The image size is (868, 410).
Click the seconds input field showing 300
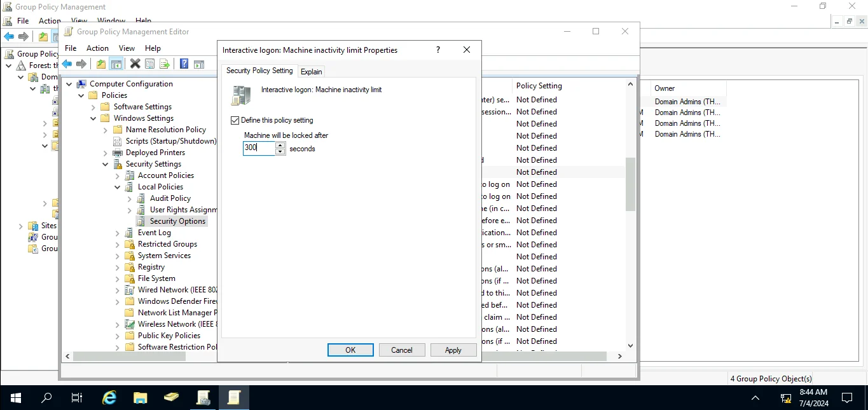[x=259, y=148]
